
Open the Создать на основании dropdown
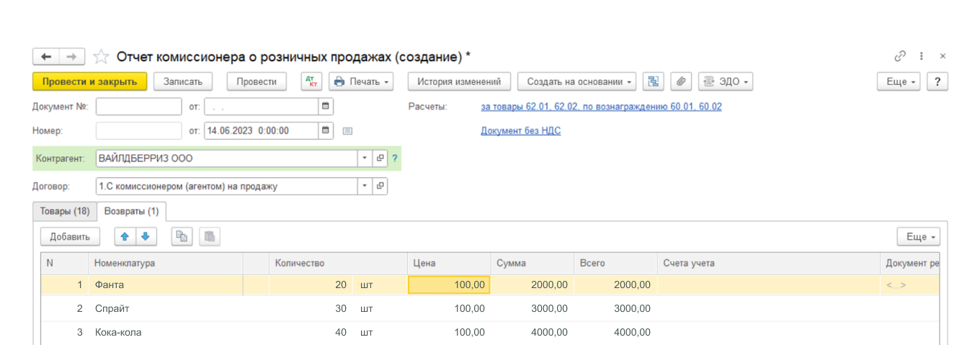pos(576,81)
